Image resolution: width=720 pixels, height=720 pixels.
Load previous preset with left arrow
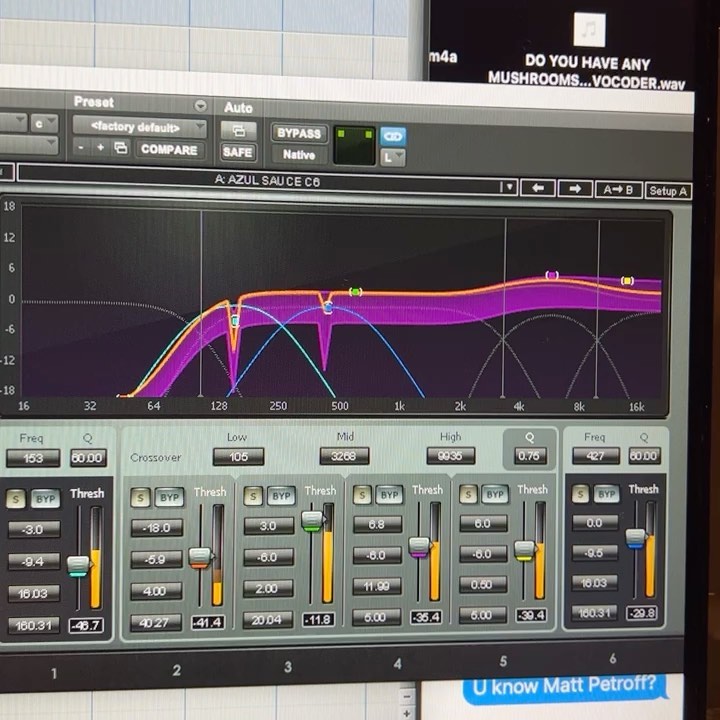[537, 188]
